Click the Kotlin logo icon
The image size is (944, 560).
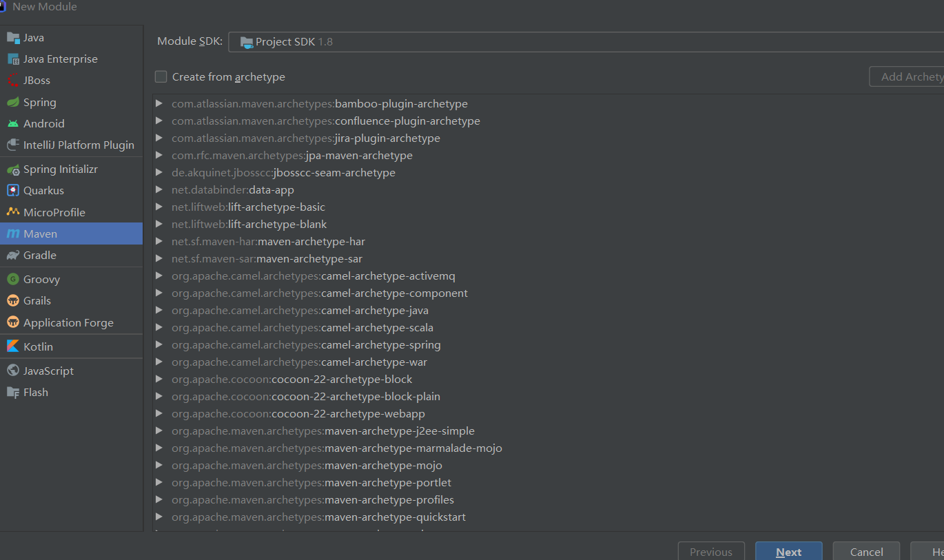(12, 346)
